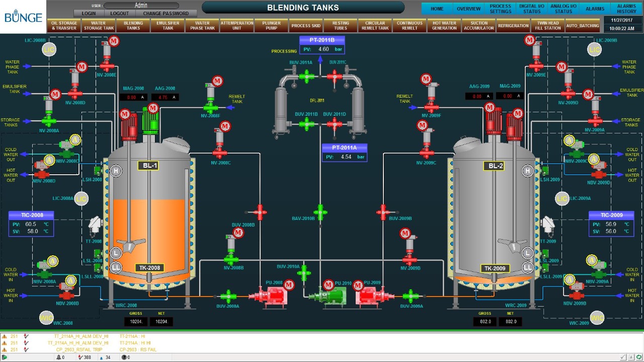Open the ALARMS page

point(595,9)
